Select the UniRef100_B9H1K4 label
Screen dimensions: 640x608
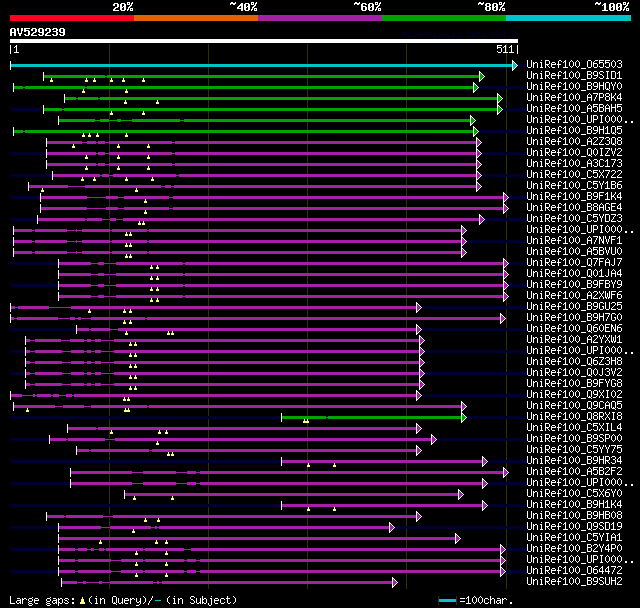pyautogui.click(x=574, y=505)
